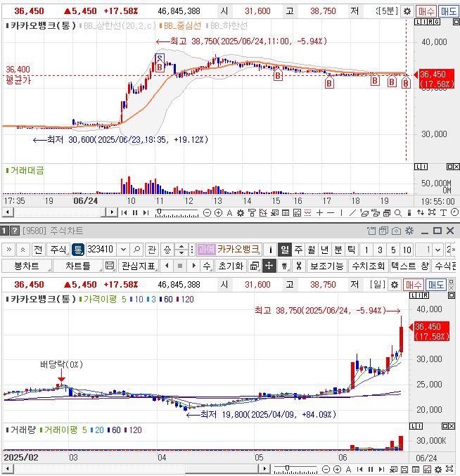Click the 초기화 reset button

[231, 266]
